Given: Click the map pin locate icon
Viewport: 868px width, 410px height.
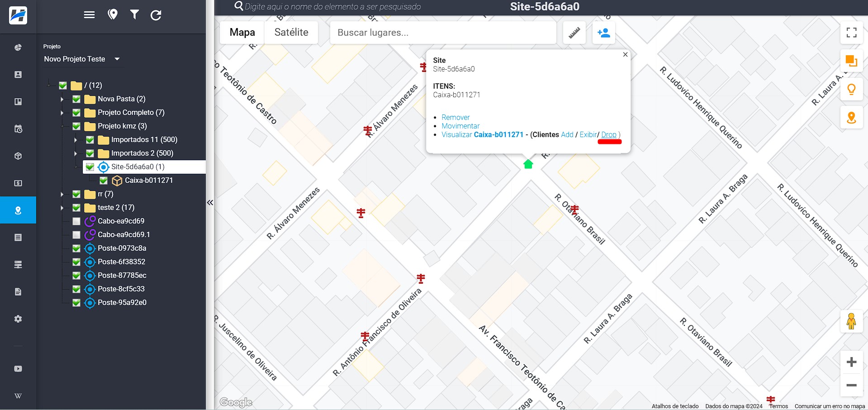Looking at the screenshot, I should 113,15.
